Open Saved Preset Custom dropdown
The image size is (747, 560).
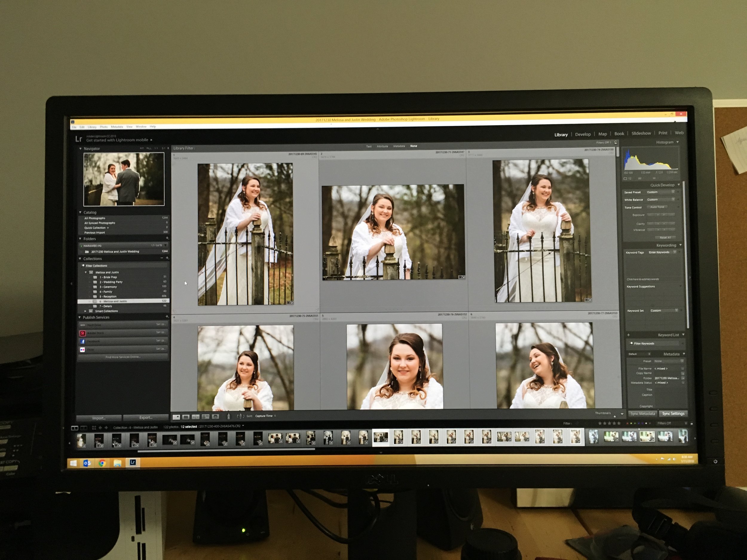tap(661, 192)
